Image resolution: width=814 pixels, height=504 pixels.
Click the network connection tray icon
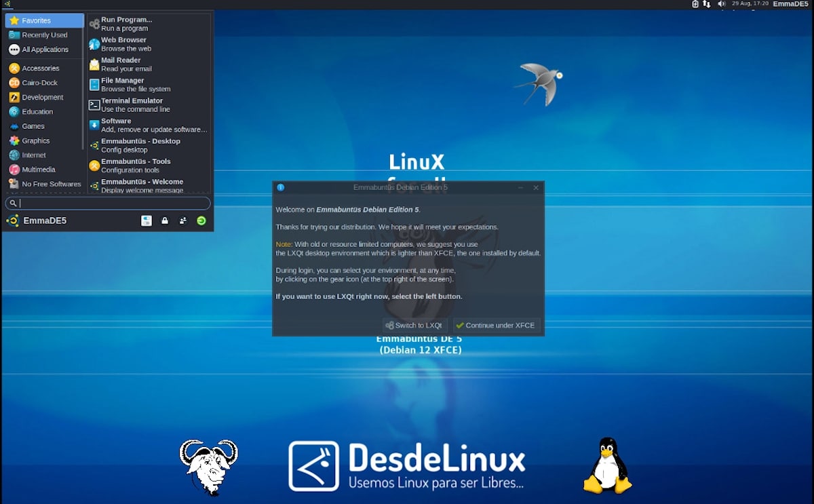tap(707, 4)
